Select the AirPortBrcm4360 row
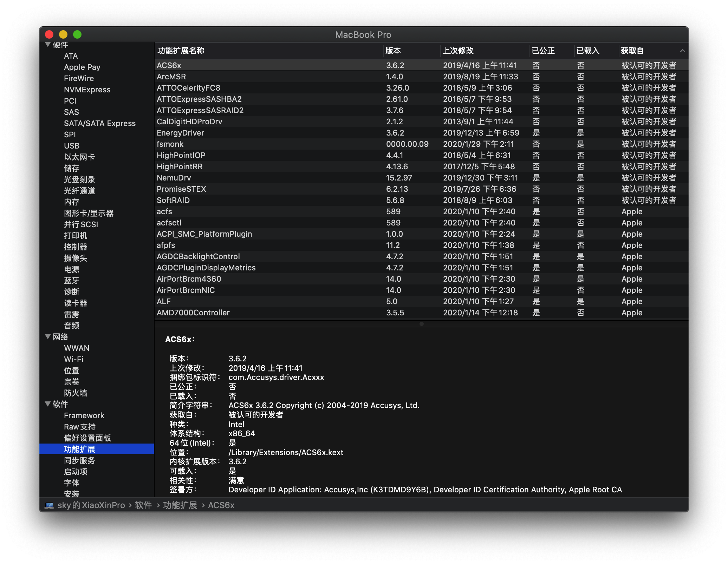 [421, 279]
